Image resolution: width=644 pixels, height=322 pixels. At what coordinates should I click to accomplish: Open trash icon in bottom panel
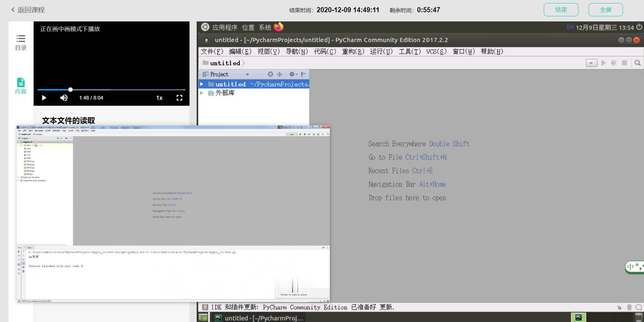tap(639, 318)
